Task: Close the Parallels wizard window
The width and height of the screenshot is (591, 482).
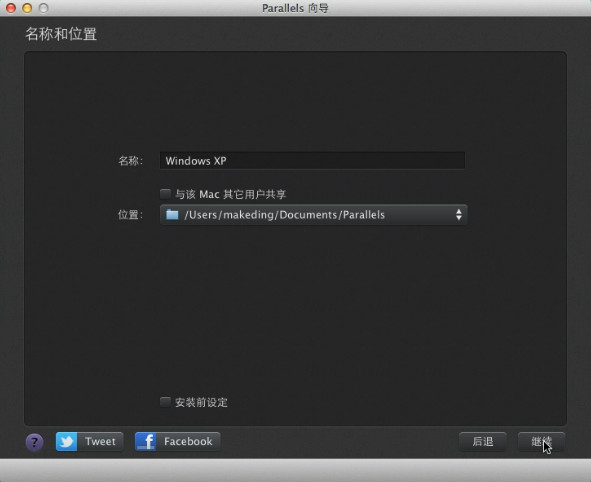Action: (x=11, y=8)
